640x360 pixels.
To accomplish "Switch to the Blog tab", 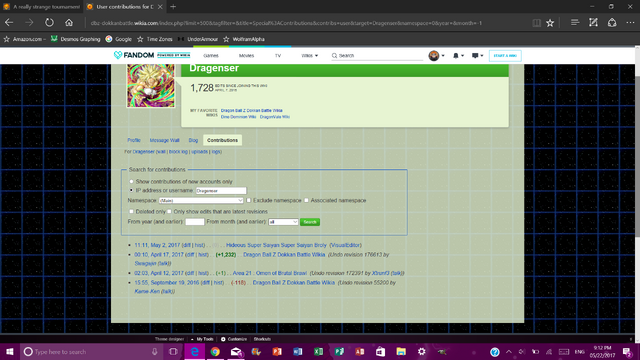I will click(193, 140).
